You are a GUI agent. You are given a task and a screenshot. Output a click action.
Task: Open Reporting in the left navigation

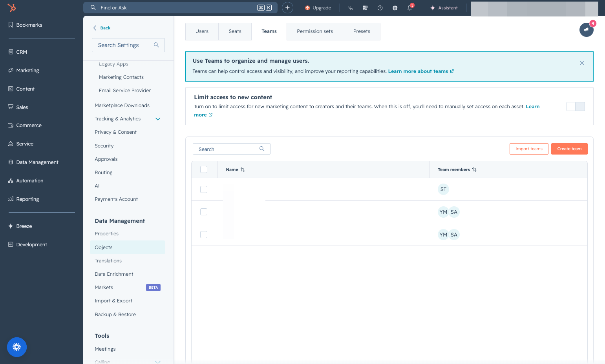[x=24, y=199]
